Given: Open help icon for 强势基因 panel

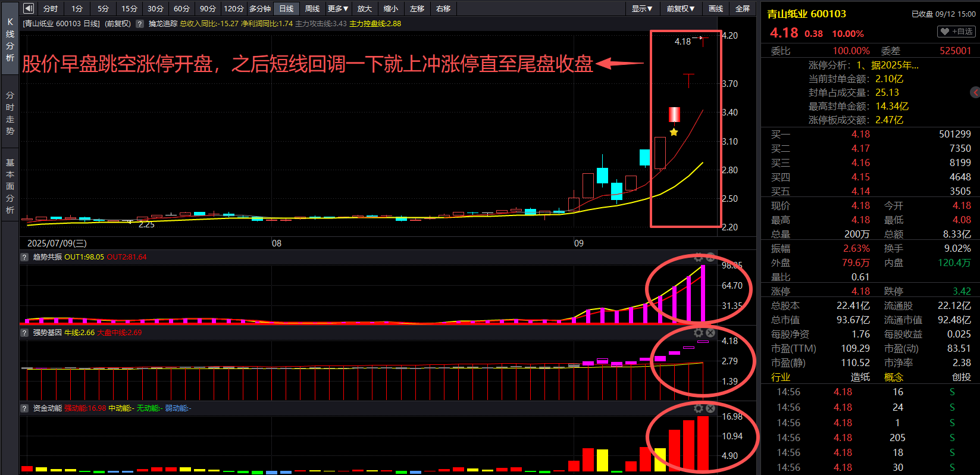Looking at the screenshot, I should pos(24,333).
